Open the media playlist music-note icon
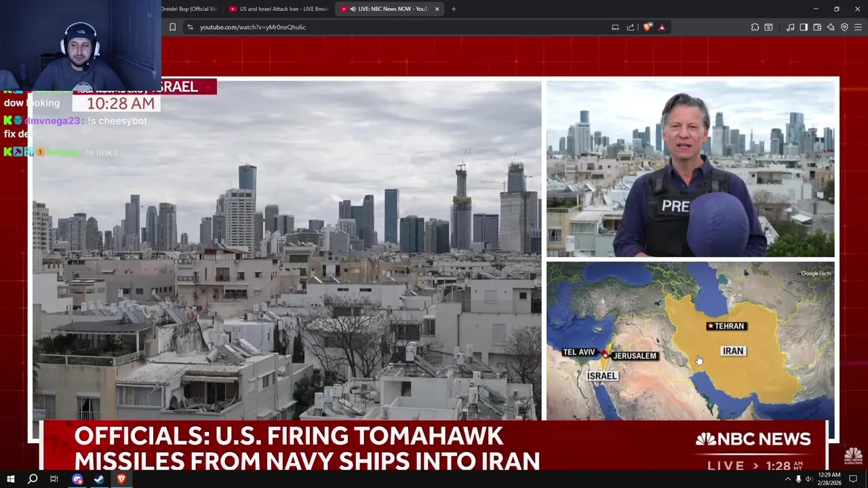Viewport: 868px width, 488px height. tap(790, 27)
